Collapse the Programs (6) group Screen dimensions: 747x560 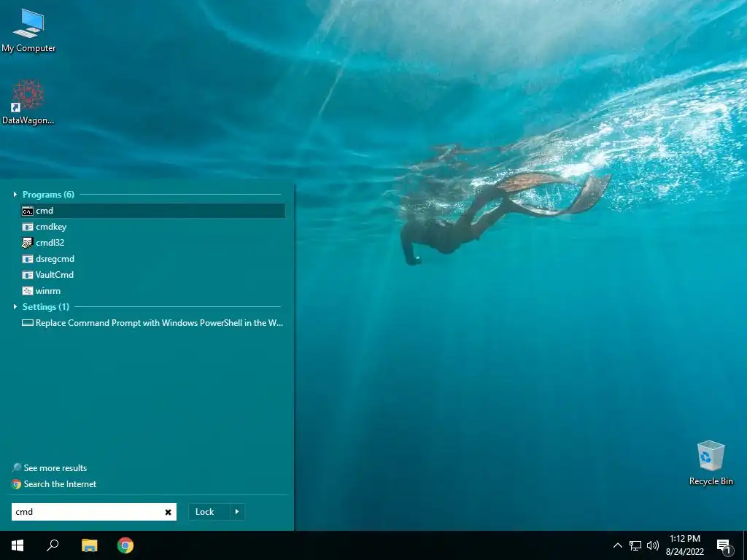click(x=15, y=194)
